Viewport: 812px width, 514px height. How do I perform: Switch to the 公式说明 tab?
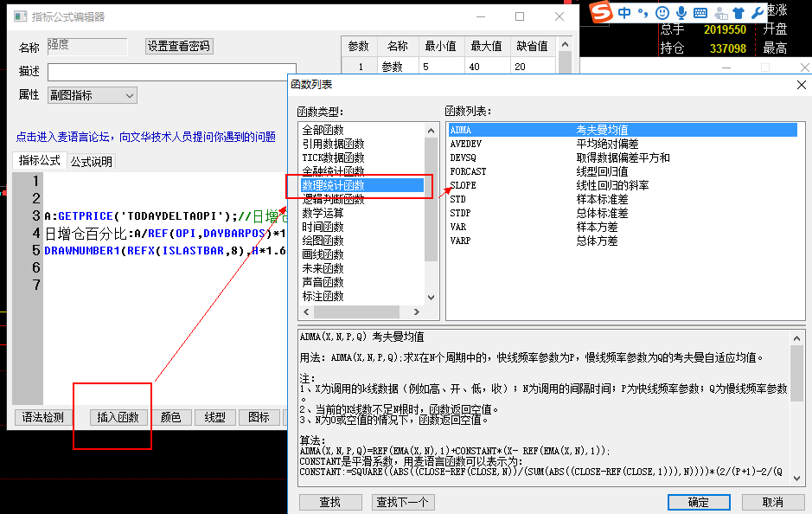[91, 162]
